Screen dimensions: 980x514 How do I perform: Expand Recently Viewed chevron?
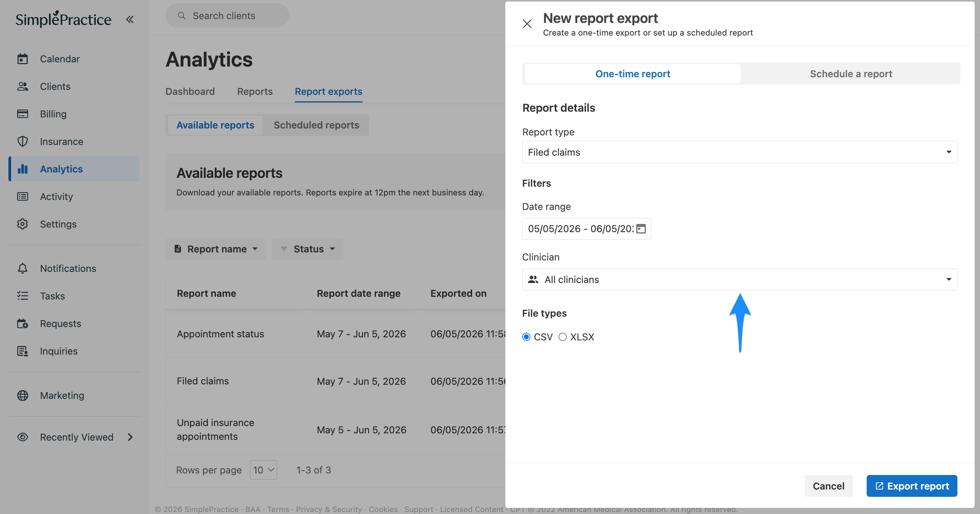pyautogui.click(x=130, y=437)
